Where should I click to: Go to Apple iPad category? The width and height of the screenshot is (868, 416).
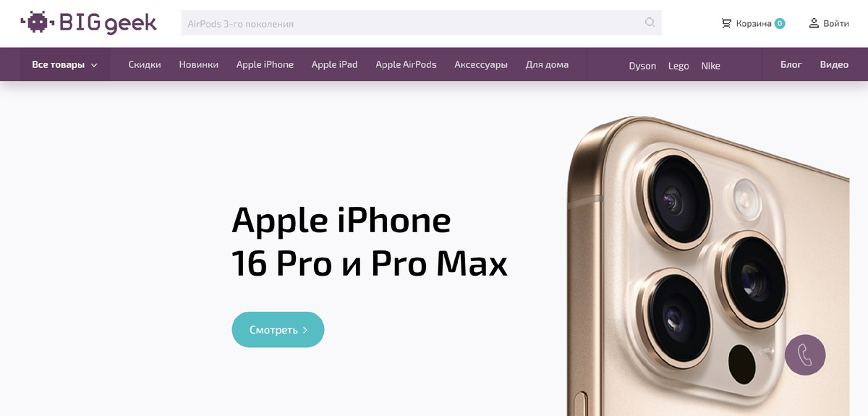[x=334, y=64]
